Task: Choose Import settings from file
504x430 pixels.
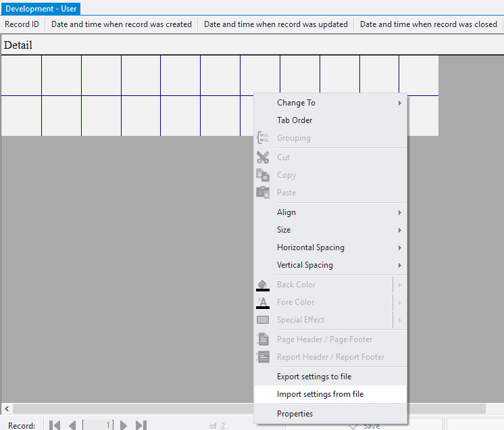Action: click(320, 394)
